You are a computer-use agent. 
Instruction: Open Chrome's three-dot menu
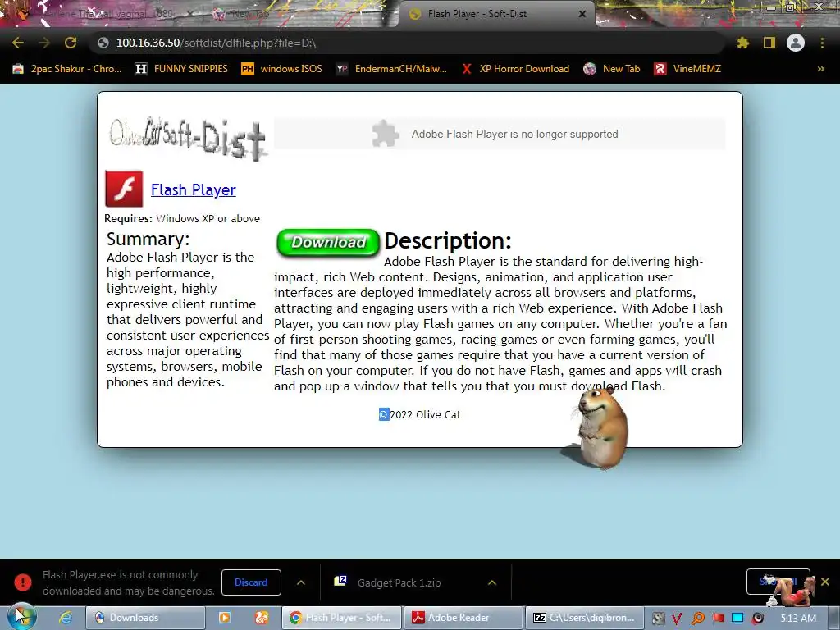pos(822,43)
